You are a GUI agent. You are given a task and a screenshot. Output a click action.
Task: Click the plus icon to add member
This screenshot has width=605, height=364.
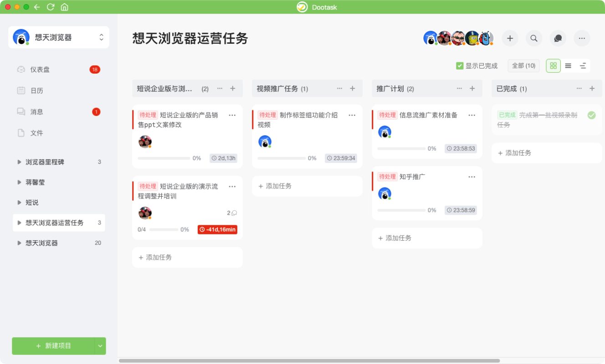[x=510, y=39]
